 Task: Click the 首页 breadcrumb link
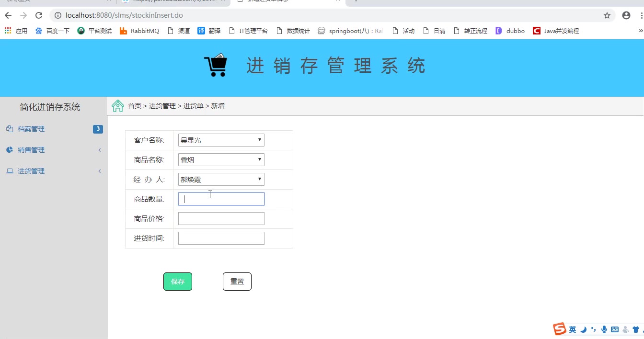coord(135,106)
